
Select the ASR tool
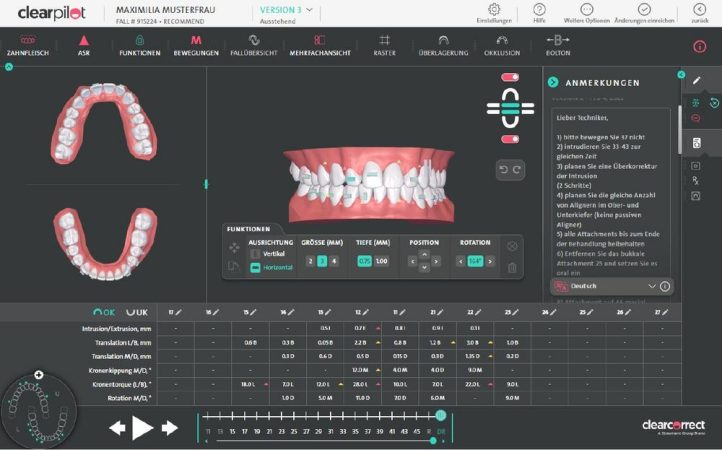coord(83,45)
